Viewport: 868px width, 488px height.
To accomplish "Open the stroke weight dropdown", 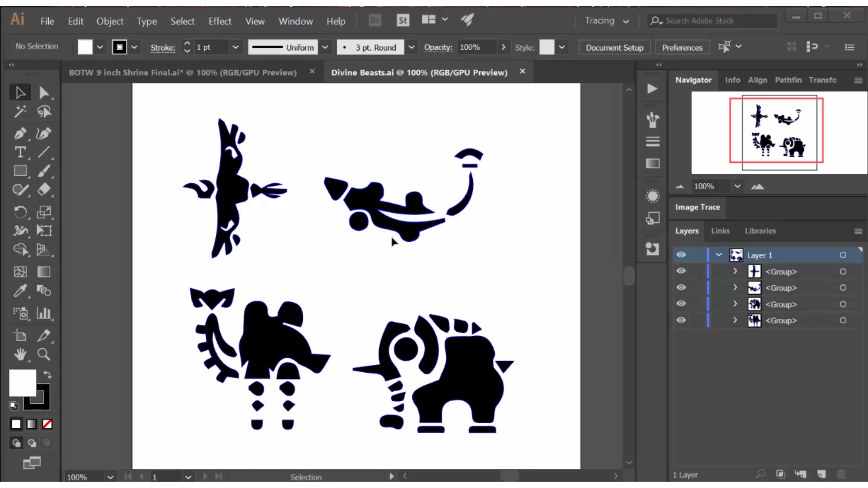I will click(x=236, y=47).
